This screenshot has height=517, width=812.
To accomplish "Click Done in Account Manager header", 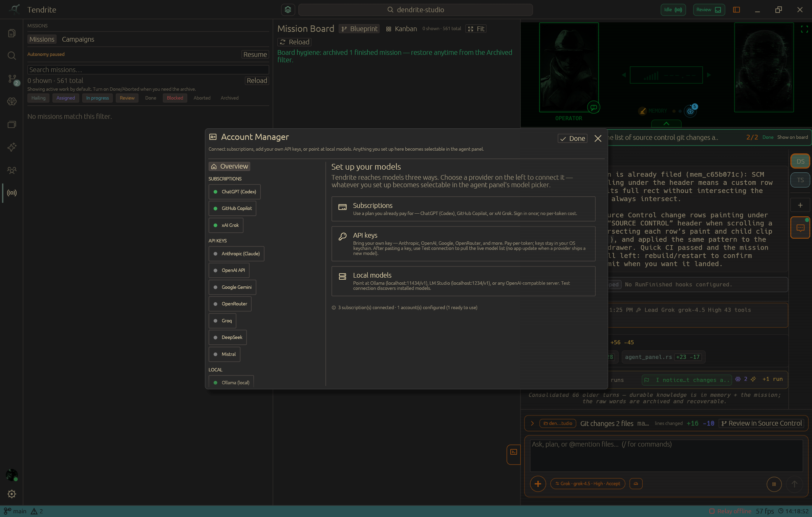I will [x=573, y=138].
